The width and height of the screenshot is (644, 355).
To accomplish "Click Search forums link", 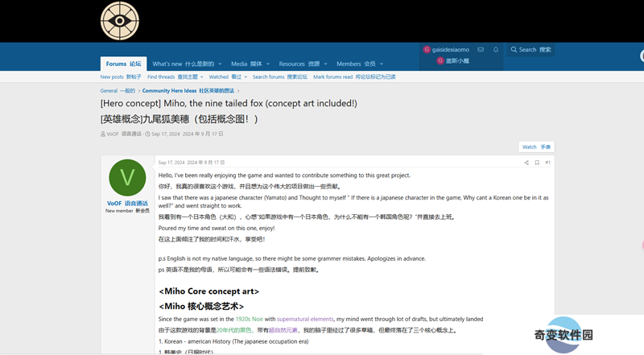I will point(279,76).
